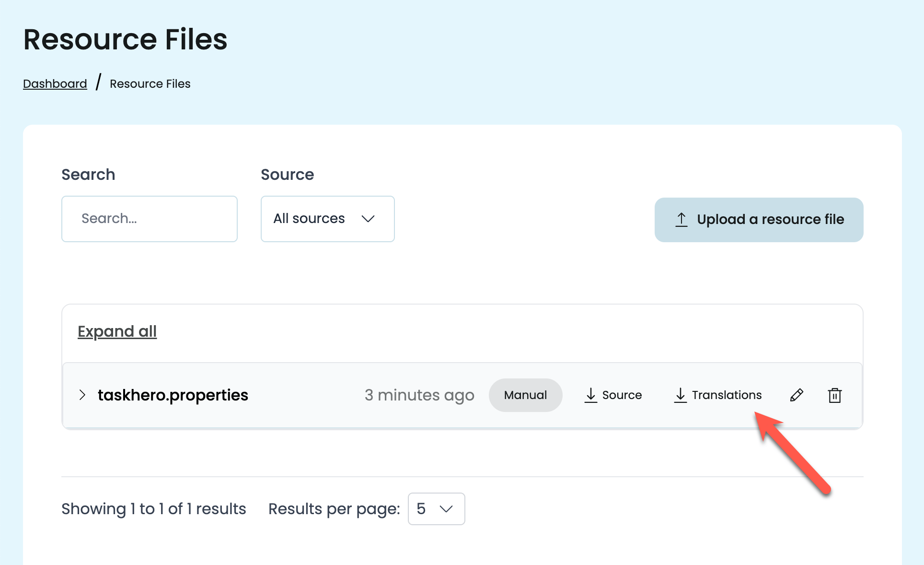The image size is (924, 565).
Task: Click the Translations download label text
Action: pos(727,395)
